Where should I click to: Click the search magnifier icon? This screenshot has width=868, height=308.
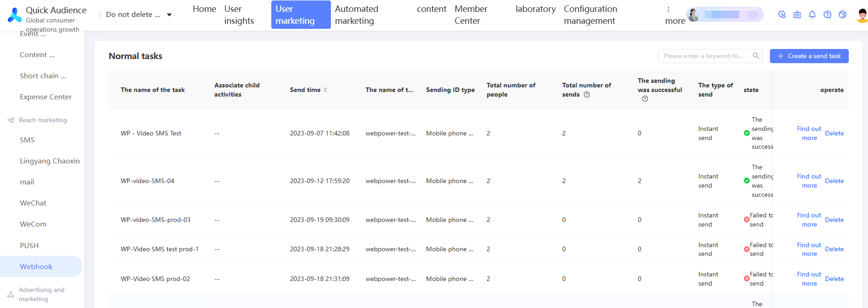point(756,56)
